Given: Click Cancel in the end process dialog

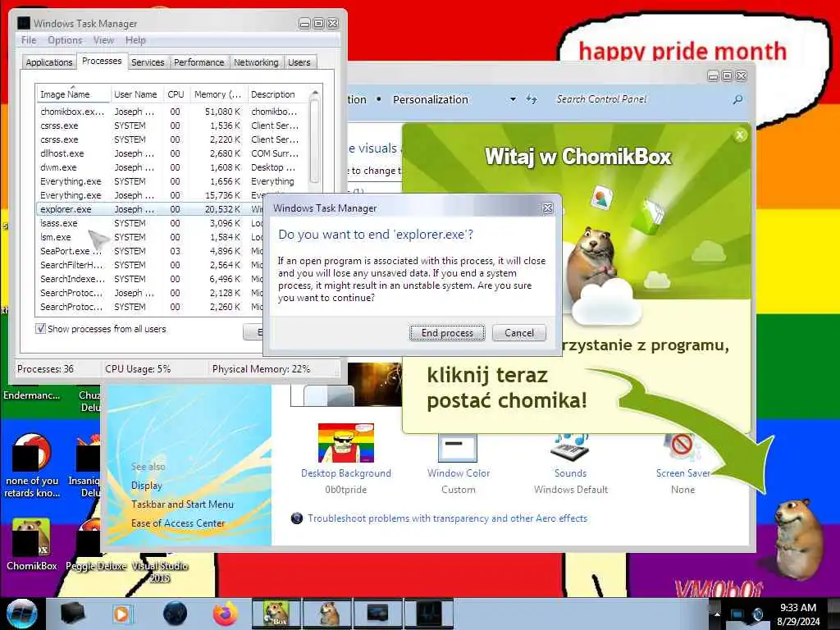Looking at the screenshot, I should tap(519, 333).
